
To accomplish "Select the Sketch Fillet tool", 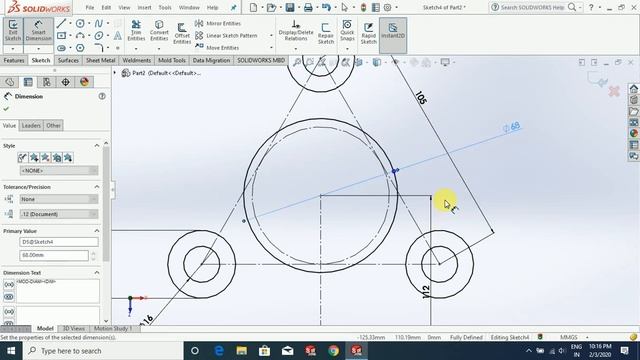I will 99,48.
